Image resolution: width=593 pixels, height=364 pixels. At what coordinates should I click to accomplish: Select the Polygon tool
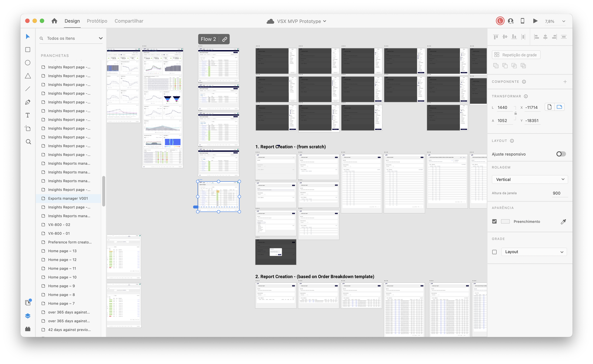coord(28,76)
